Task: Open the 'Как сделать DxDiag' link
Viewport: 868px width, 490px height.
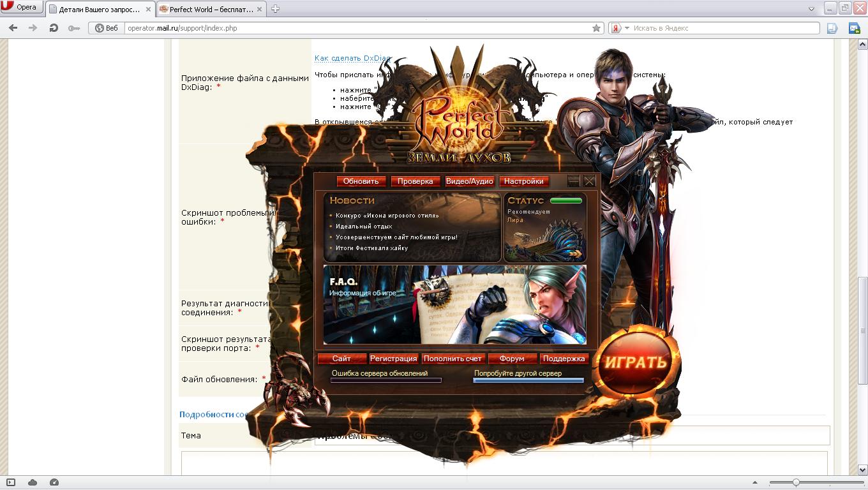Action: click(x=352, y=58)
